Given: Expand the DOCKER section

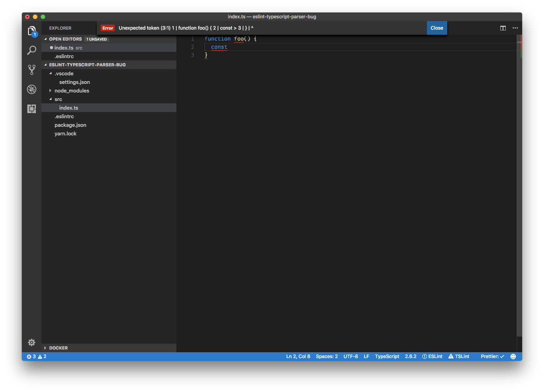Looking at the screenshot, I should click(x=59, y=348).
